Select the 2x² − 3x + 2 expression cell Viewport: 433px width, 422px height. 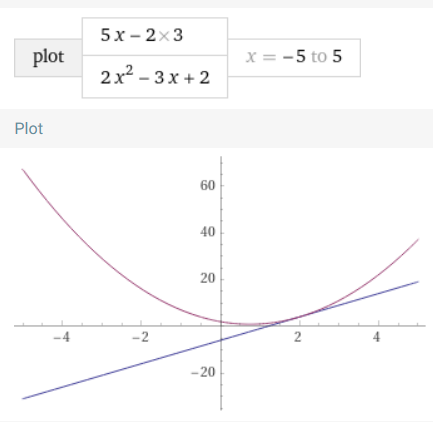point(155,77)
